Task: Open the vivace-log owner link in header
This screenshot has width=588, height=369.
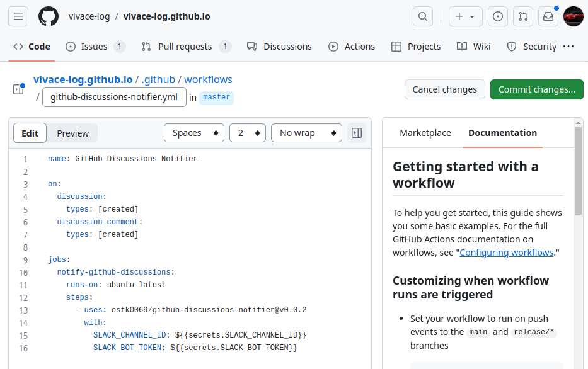Action: click(89, 16)
